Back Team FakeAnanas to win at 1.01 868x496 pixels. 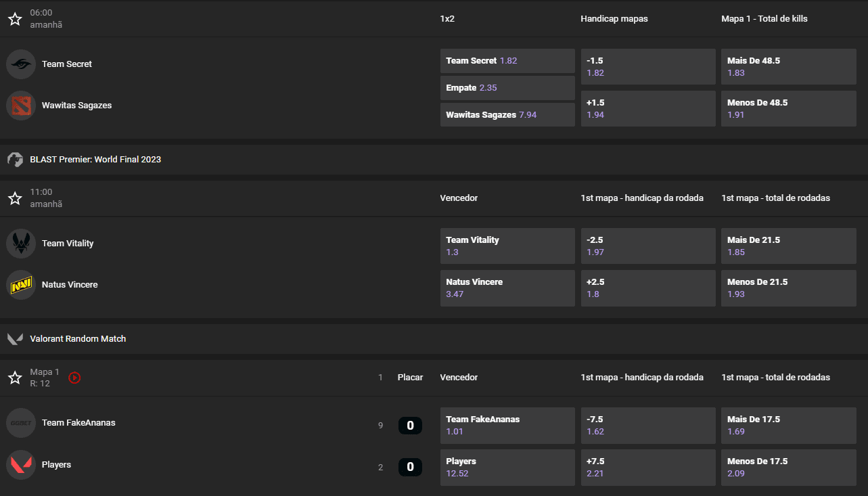[507, 425]
